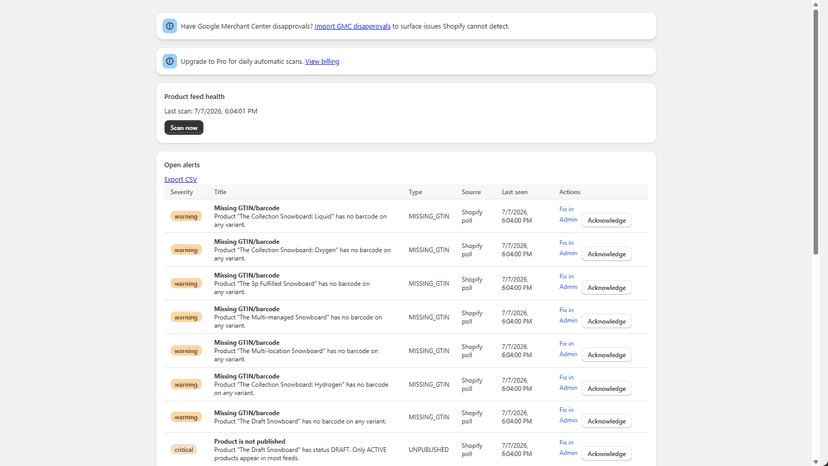Click Source column header
Screen dimensions: 828x466
(471, 192)
